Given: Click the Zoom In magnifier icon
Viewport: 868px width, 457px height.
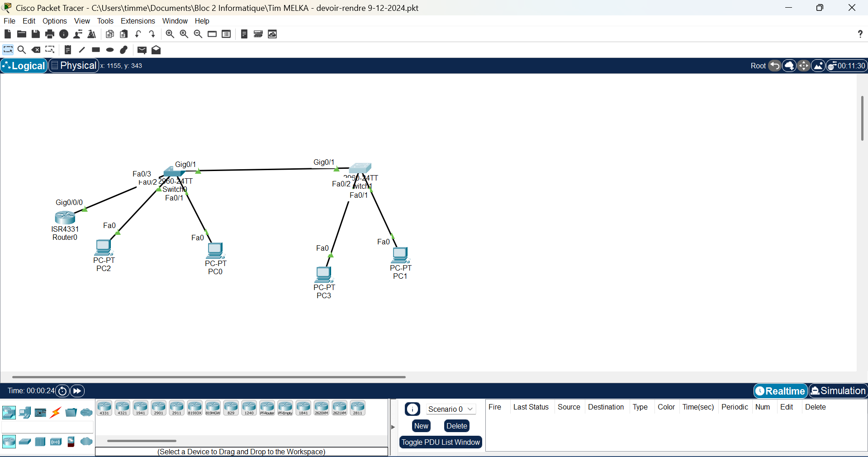Looking at the screenshot, I should (170, 34).
